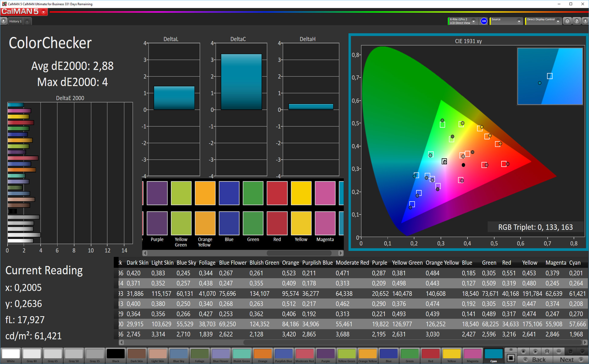Open the settings gear icon
Image resolution: width=589 pixels, height=364 pixels.
[567, 21]
